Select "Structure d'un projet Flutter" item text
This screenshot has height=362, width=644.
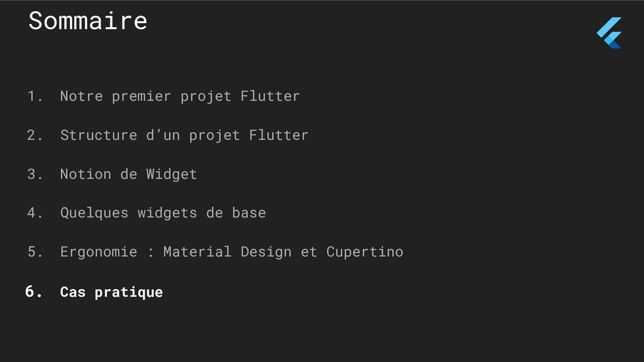pyautogui.click(x=184, y=136)
